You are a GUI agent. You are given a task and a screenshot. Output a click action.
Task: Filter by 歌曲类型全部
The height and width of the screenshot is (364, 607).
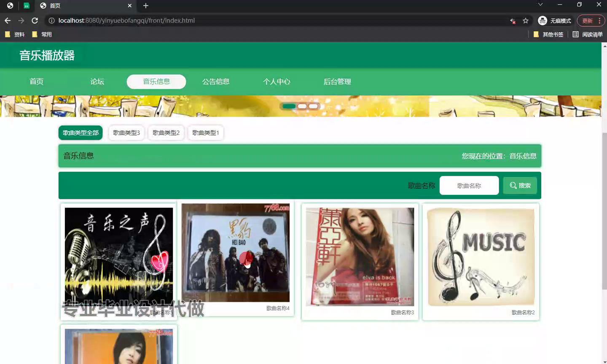(x=81, y=133)
